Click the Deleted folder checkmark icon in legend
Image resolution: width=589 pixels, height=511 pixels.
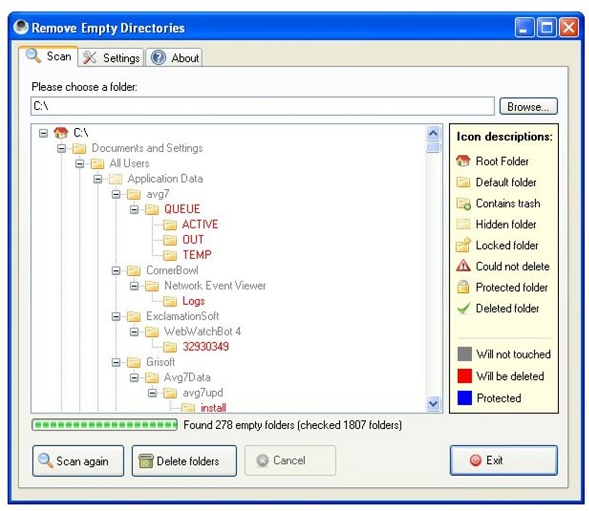pyautogui.click(x=463, y=308)
